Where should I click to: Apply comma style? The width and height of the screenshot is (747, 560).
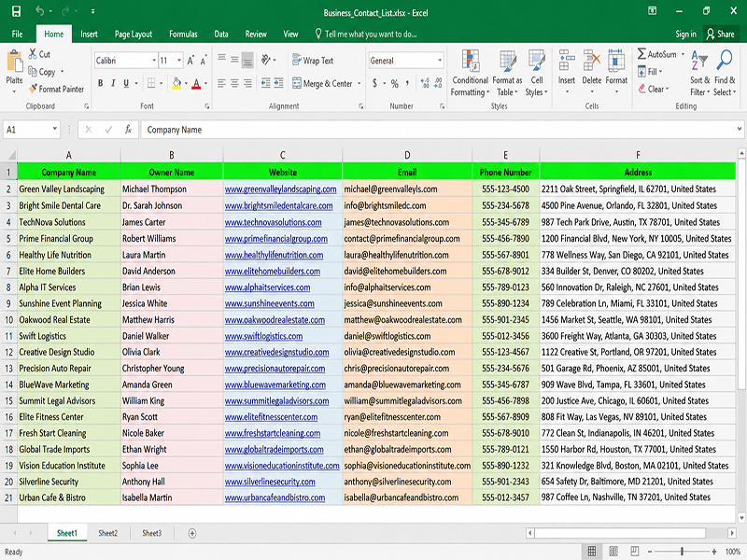click(x=407, y=83)
